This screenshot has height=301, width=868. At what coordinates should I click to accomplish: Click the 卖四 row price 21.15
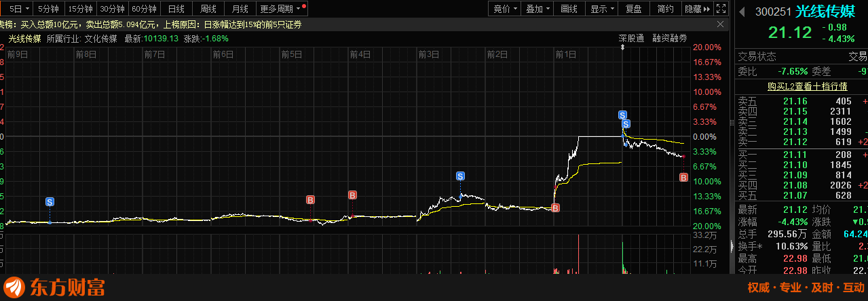click(795, 111)
